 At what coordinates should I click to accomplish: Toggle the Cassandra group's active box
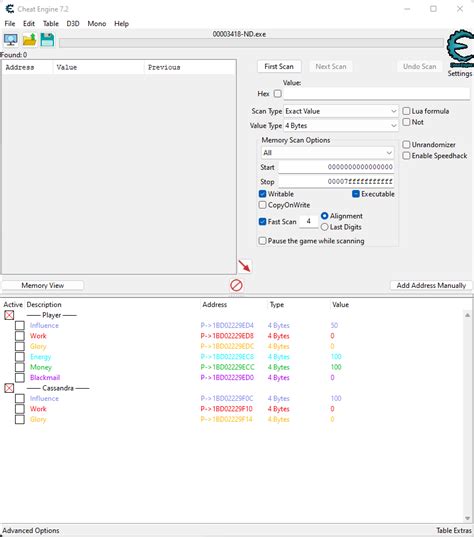click(9, 388)
